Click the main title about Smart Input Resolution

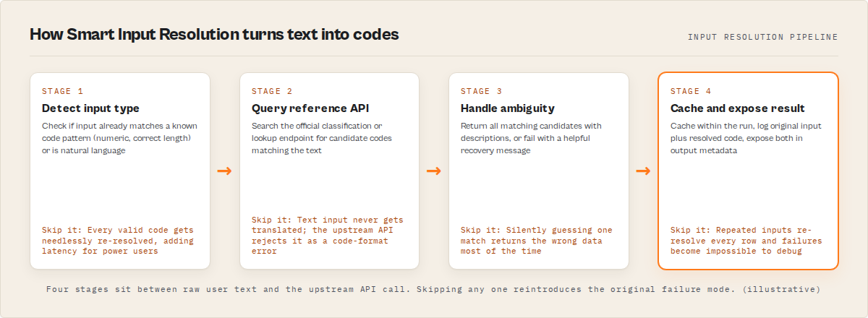tap(214, 35)
